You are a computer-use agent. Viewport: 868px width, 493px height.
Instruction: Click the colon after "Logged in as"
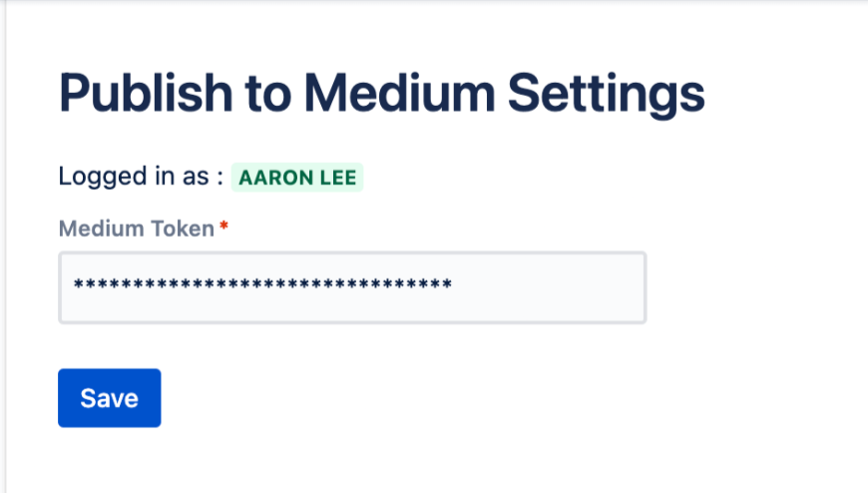coord(218,178)
